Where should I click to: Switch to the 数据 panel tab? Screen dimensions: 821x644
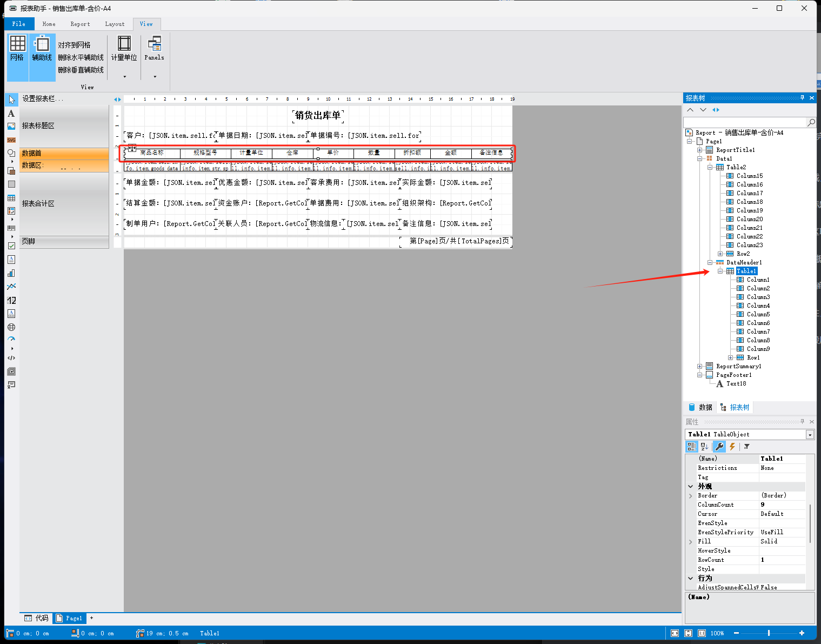tap(700, 407)
